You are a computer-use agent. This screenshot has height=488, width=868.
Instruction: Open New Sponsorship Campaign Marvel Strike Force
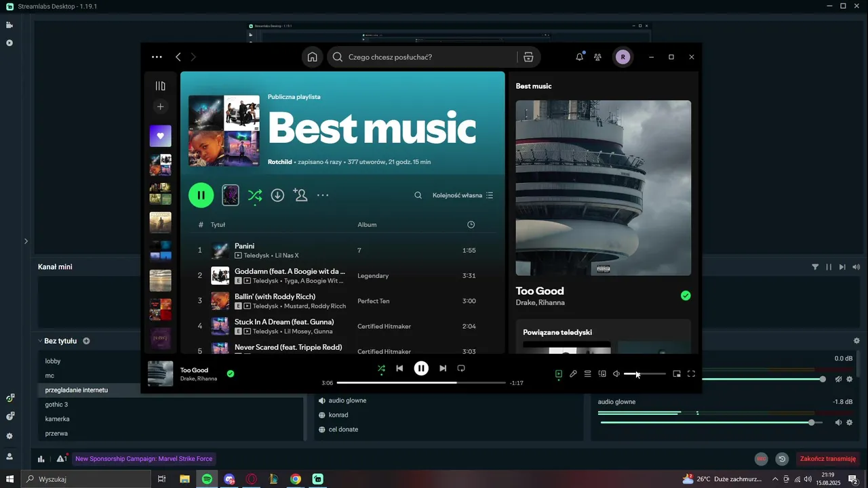pos(144,459)
